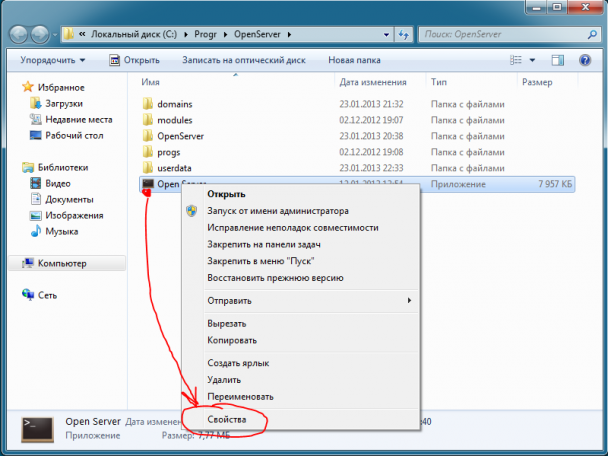Screen dimensions: 608x456
Task: Create a folder with Новая папка
Action: [x=354, y=60]
